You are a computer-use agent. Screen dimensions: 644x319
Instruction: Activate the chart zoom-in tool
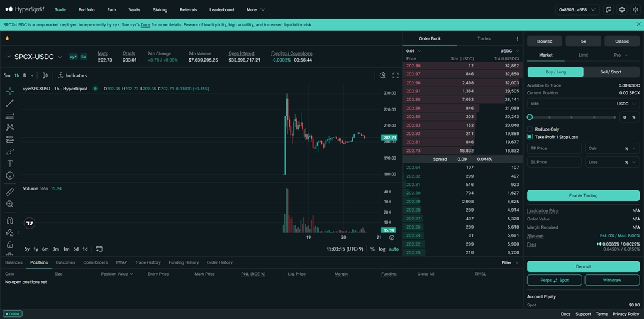(10, 204)
